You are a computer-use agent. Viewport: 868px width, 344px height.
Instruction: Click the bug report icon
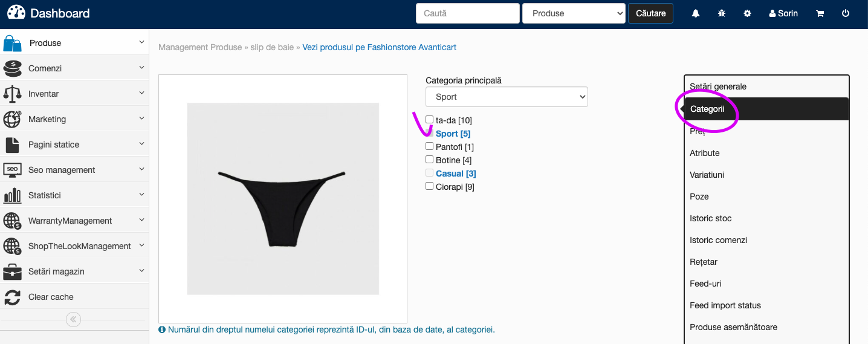click(x=722, y=13)
